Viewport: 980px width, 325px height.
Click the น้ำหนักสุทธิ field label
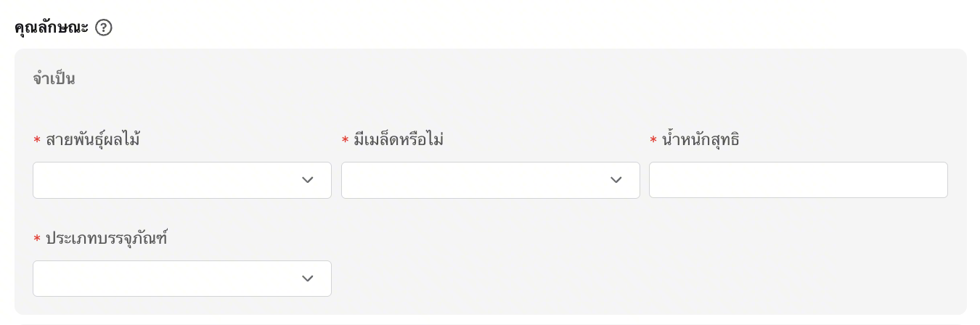coord(701,140)
